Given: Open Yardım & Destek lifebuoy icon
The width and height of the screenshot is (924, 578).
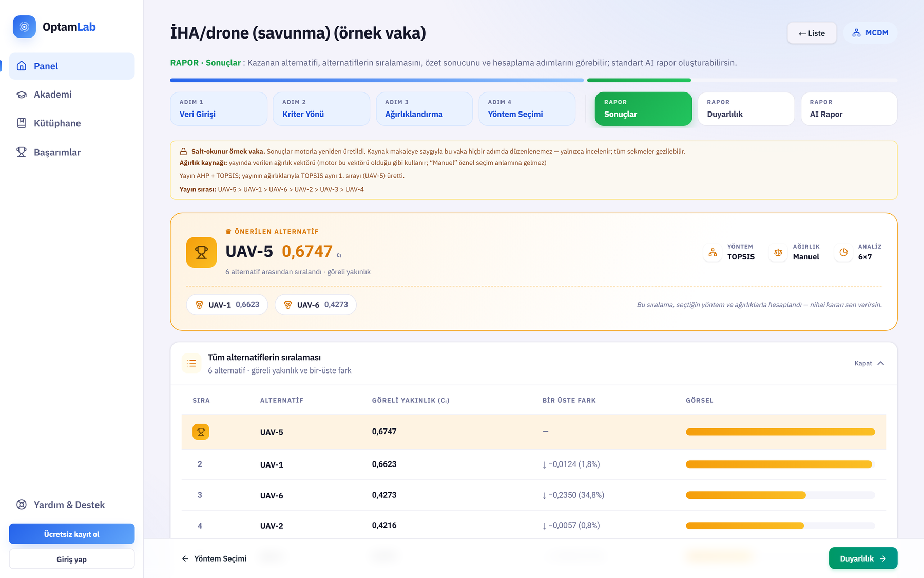Looking at the screenshot, I should 22,505.
